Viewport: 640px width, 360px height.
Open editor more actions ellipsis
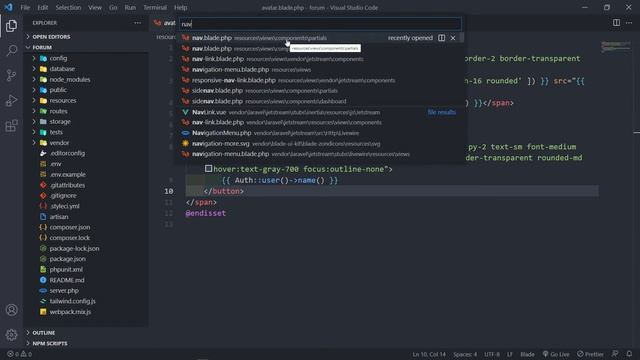coord(629,23)
